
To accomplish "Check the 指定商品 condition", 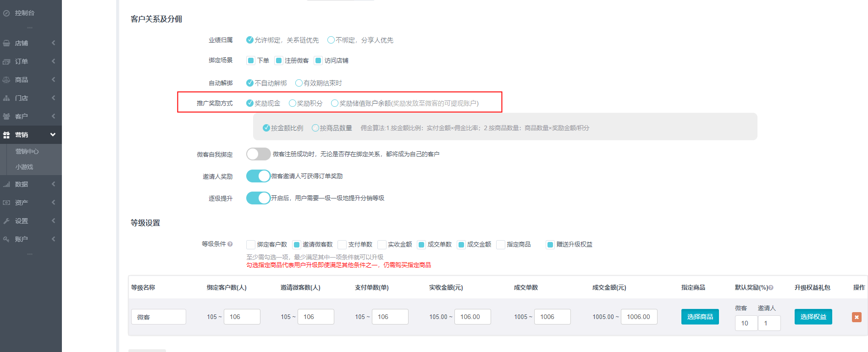I will coord(501,245).
